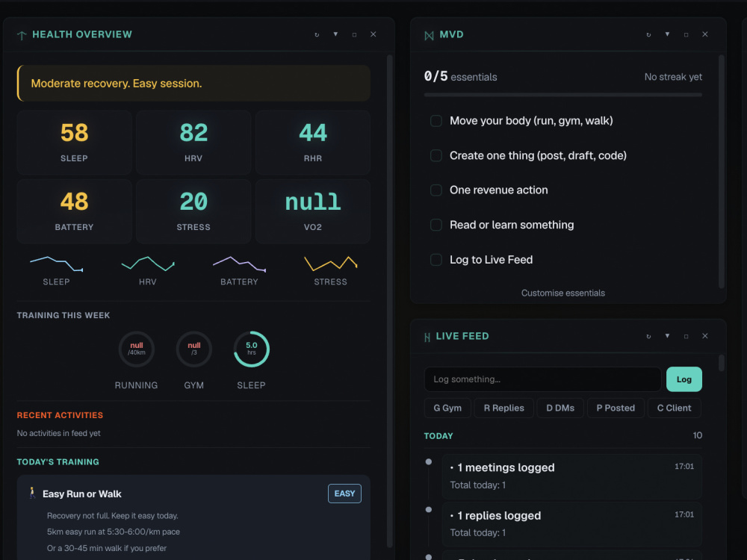Click the essentials progress bar
The image size is (747, 560).
pyautogui.click(x=562, y=95)
